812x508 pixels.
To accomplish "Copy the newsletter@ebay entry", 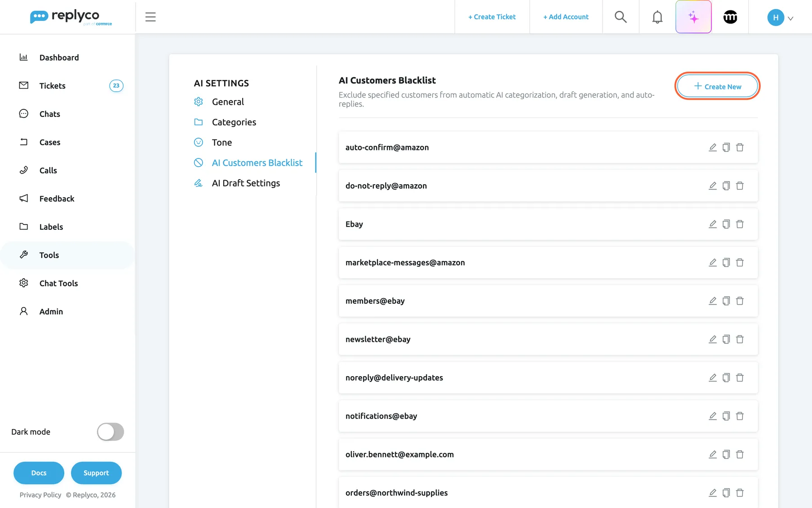I will (726, 339).
